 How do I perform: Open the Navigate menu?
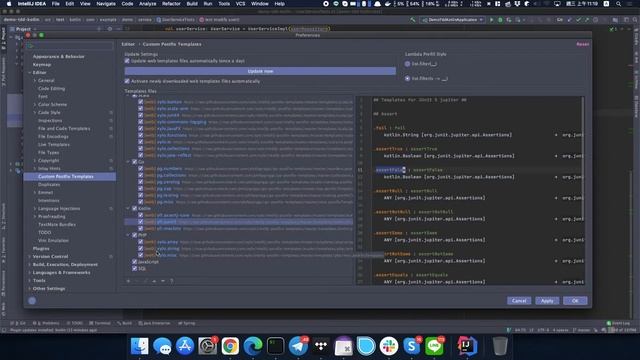[x=106, y=4]
